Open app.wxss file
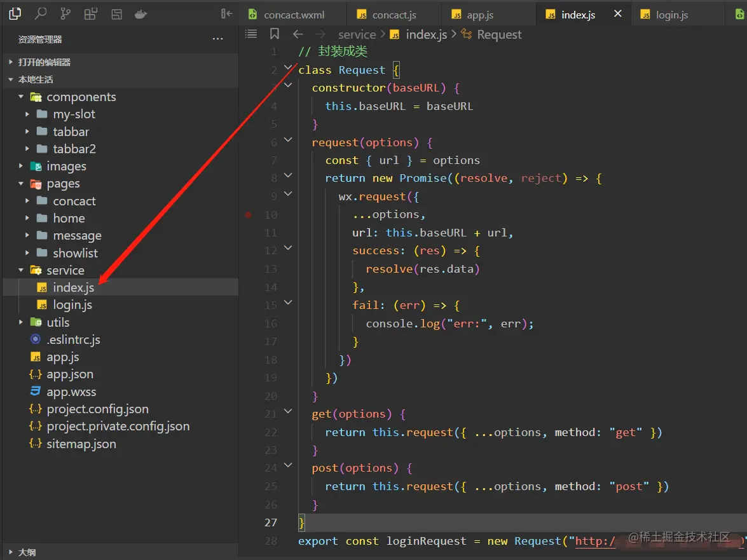 119,392
